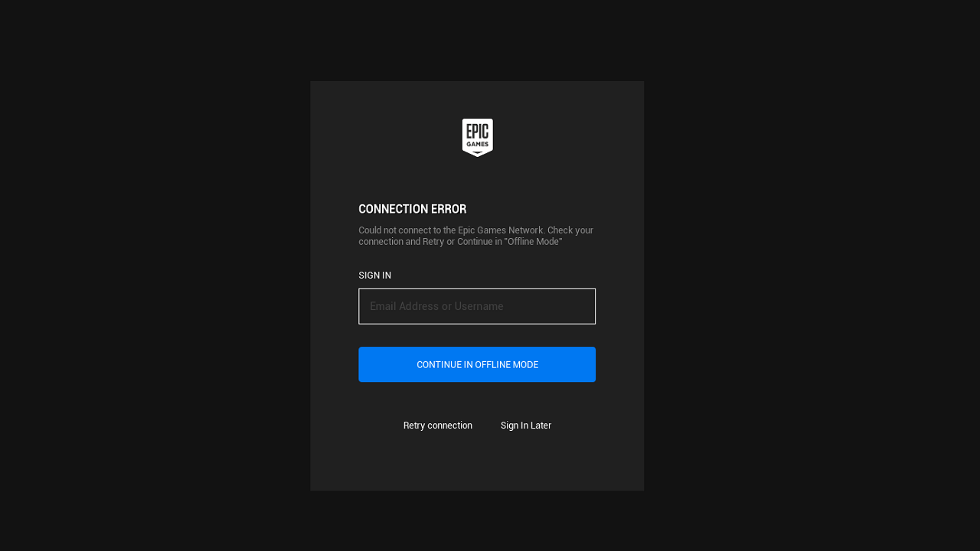Click the CONNECTION ERROR heading

[412, 209]
